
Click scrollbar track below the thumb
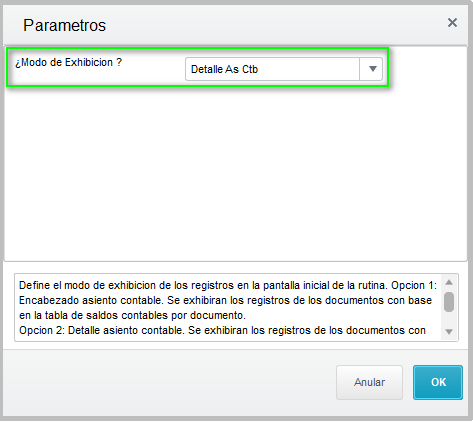coord(449,319)
